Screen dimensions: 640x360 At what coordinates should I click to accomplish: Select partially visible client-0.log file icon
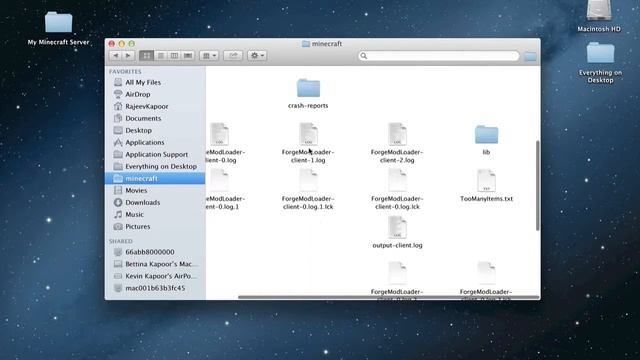(220, 134)
